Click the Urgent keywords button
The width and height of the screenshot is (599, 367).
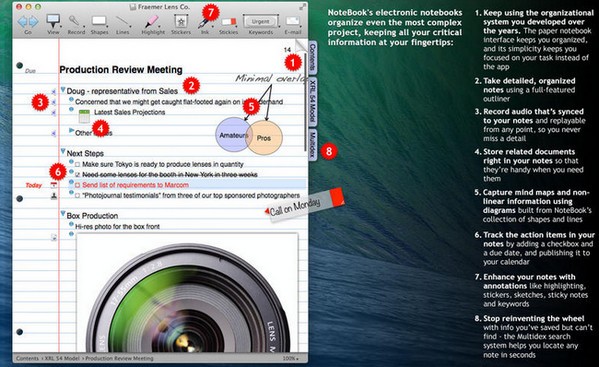tap(261, 21)
